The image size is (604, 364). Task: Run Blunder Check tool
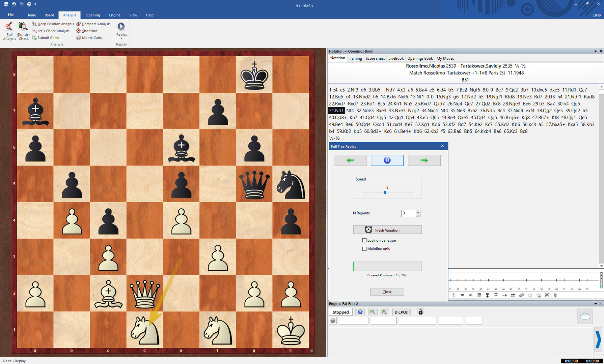pos(23,31)
